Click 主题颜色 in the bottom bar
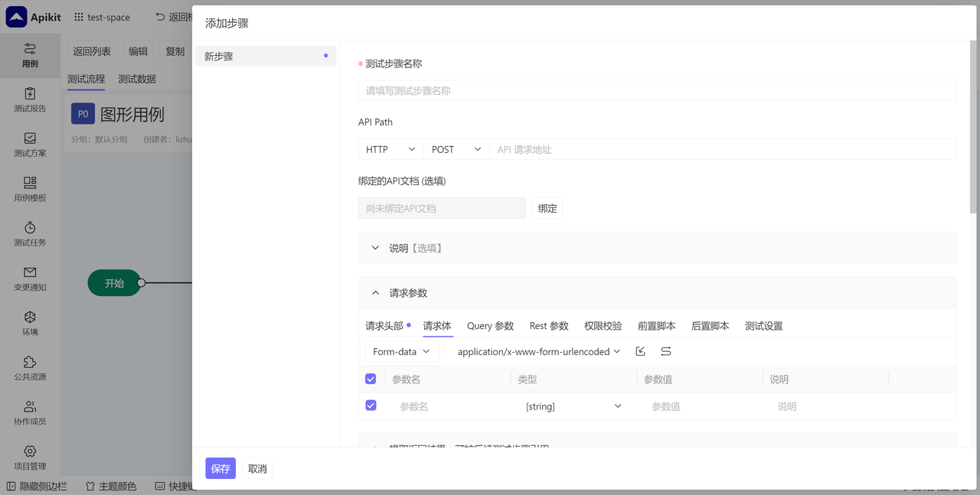 pyautogui.click(x=111, y=486)
